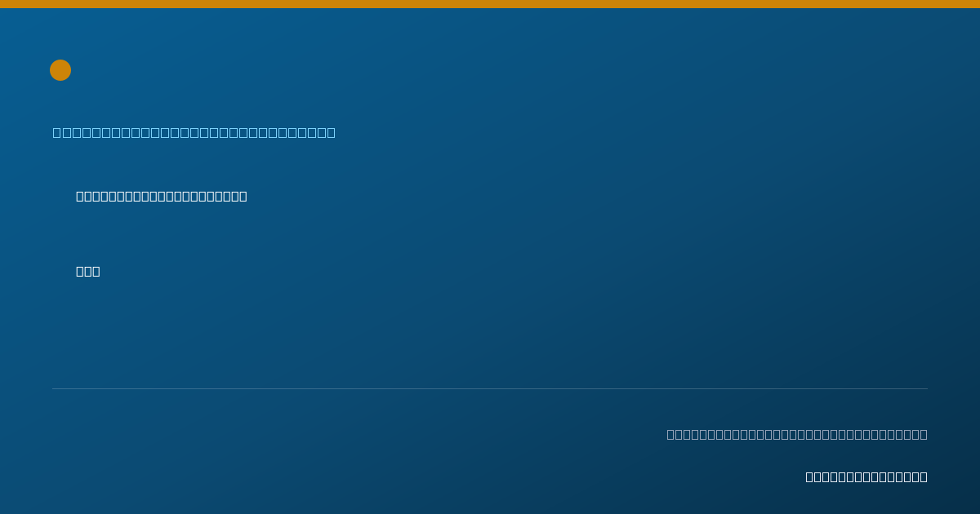Click last glyph box of bold footer line
This screenshot has width=980, height=514.
(x=924, y=476)
